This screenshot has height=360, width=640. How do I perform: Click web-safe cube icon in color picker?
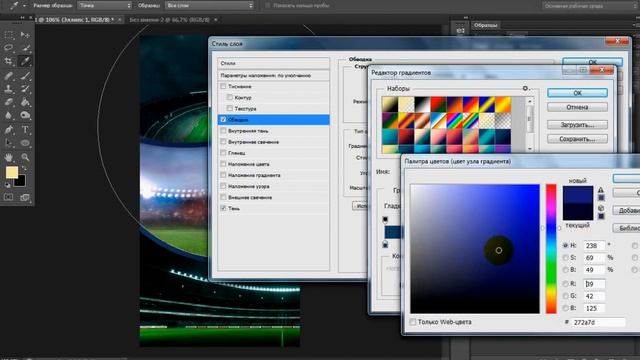pos(601,208)
